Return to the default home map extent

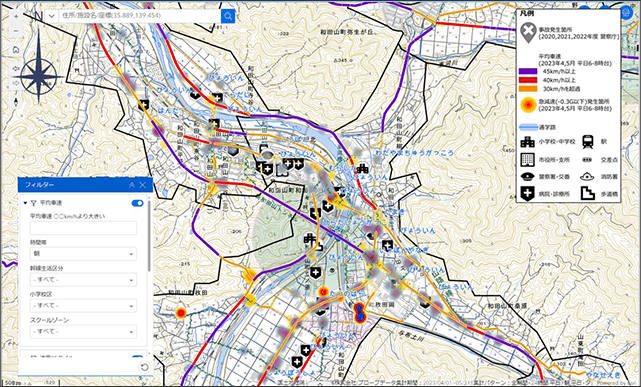[16, 50]
